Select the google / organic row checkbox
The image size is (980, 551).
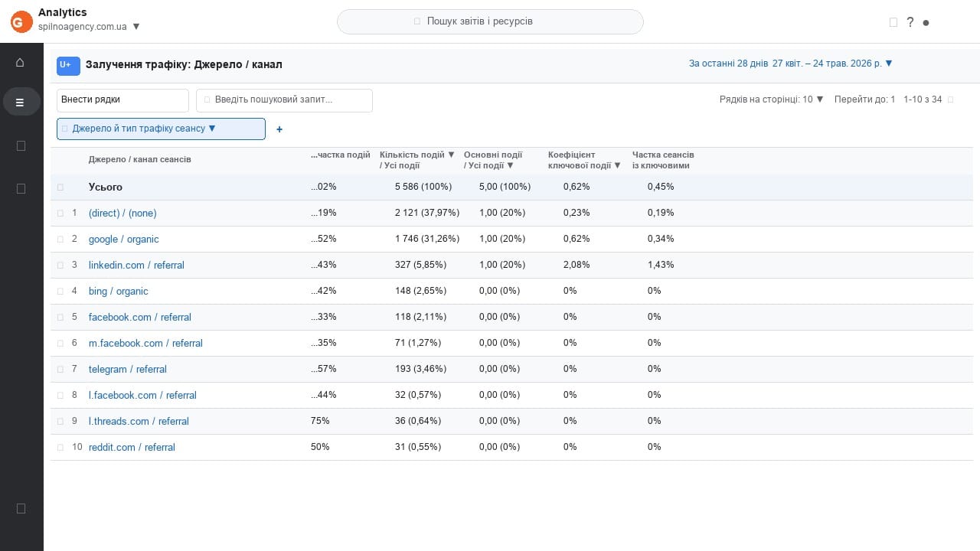[x=60, y=239]
